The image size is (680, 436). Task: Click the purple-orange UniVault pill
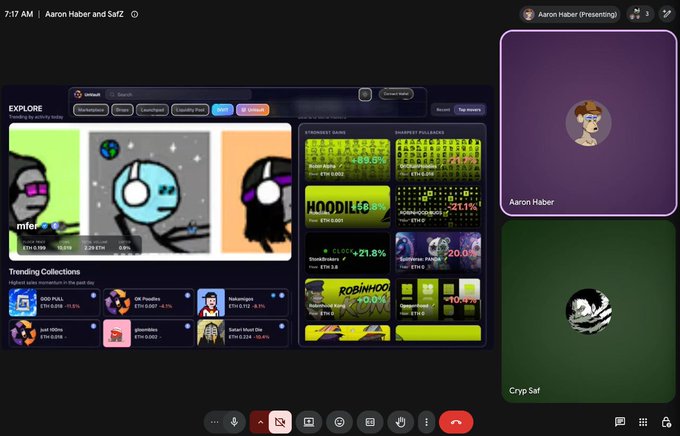tap(253, 110)
